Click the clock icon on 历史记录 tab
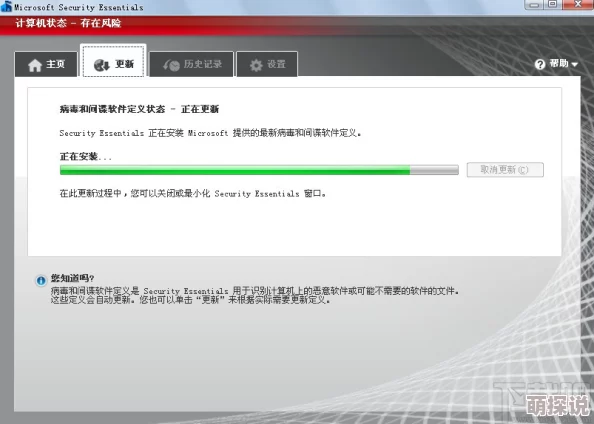Image resolution: width=594 pixels, height=424 pixels. 172,65
